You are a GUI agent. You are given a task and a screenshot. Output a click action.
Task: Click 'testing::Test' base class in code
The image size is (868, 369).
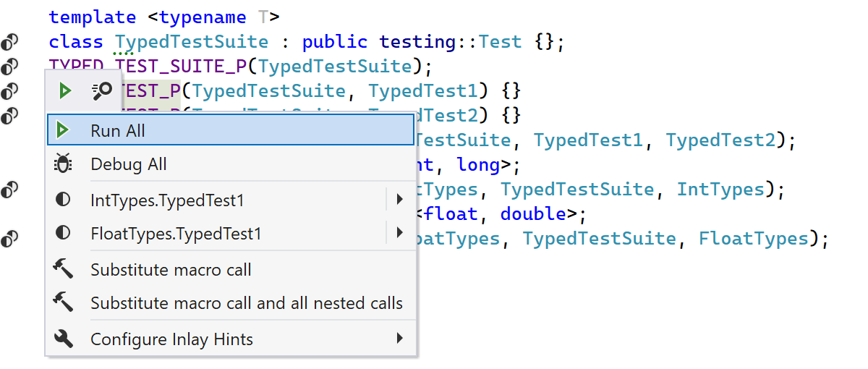[450, 42]
